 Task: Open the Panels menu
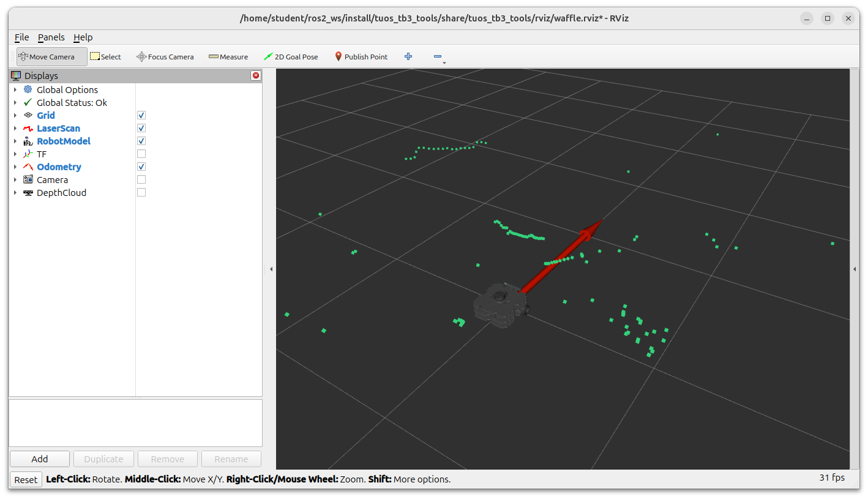[x=51, y=37]
